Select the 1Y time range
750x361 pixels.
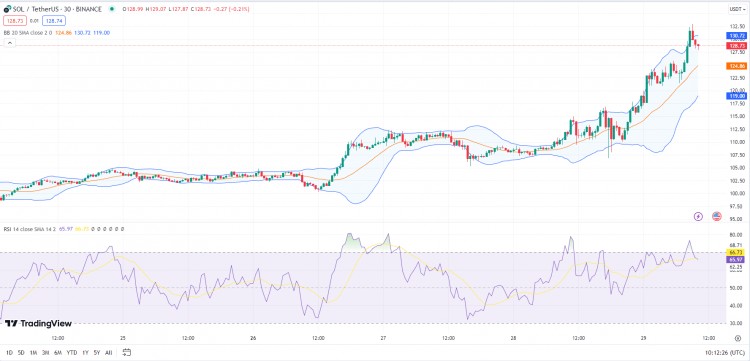[x=85, y=352]
